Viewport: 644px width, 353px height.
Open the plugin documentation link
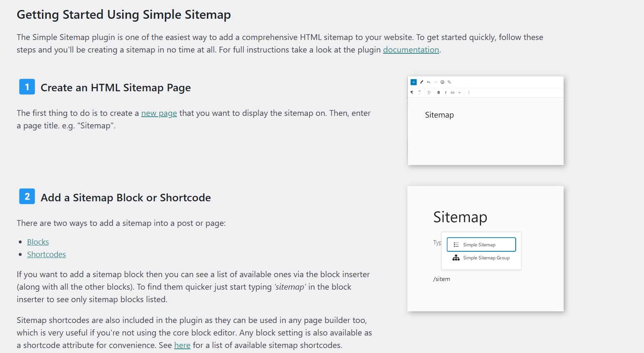click(411, 50)
